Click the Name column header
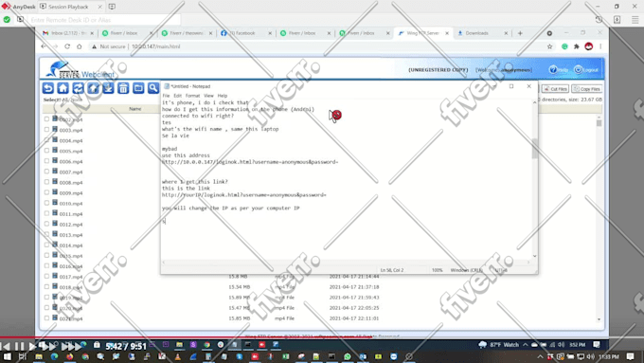 coord(135,109)
